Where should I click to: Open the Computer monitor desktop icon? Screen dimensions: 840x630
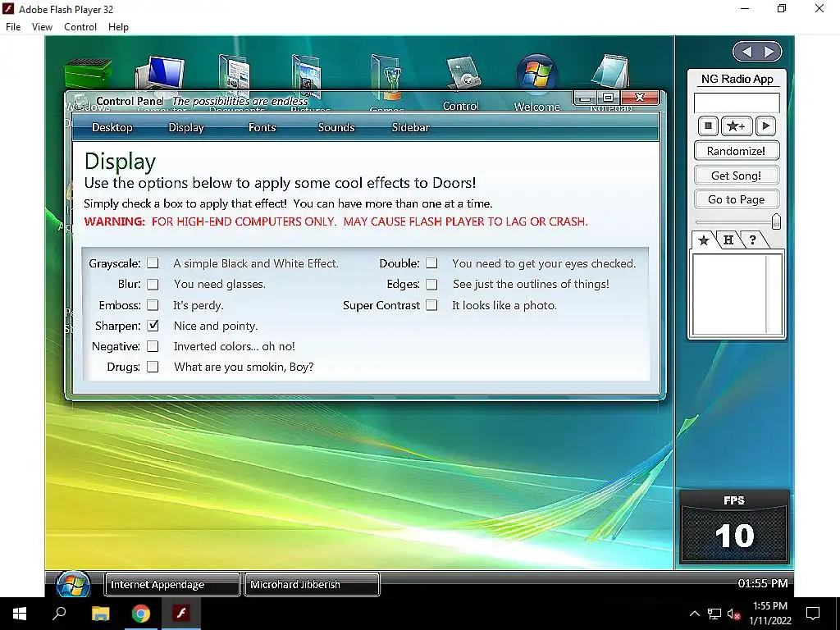pyautogui.click(x=160, y=73)
